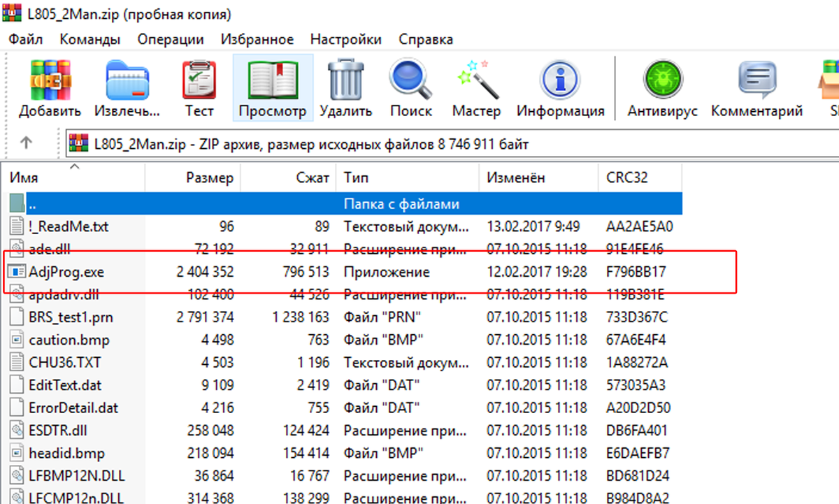Image resolution: width=839 pixels, height=504 pixels.
Task: Click size value 2 404 352
Action: pos(206,271)
